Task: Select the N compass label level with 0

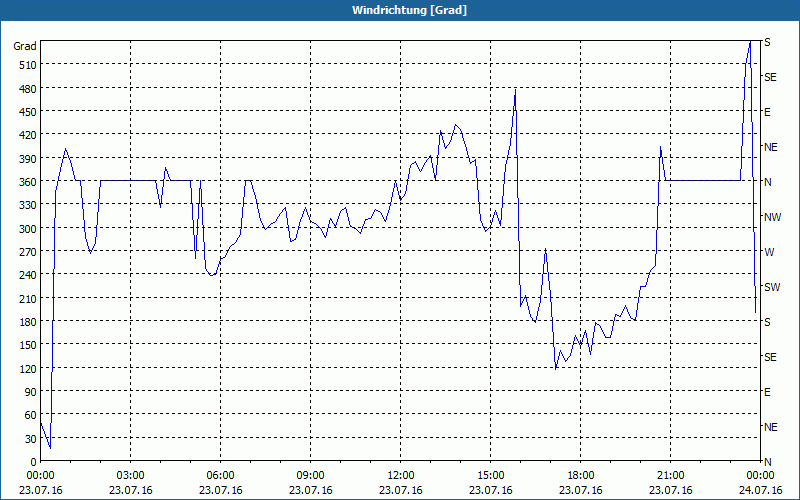Action: (767, 462)
